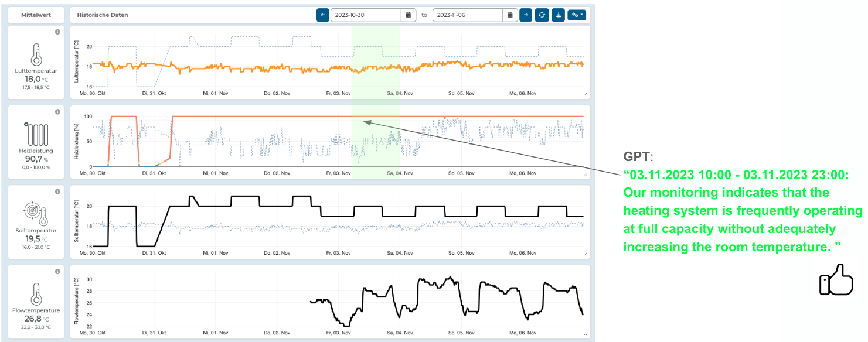Select the Lufttemperatur thermometer icon
Image resolution: width=868 pixels, height=342 pixels.
pyautogui.click(x=36, y=54)
